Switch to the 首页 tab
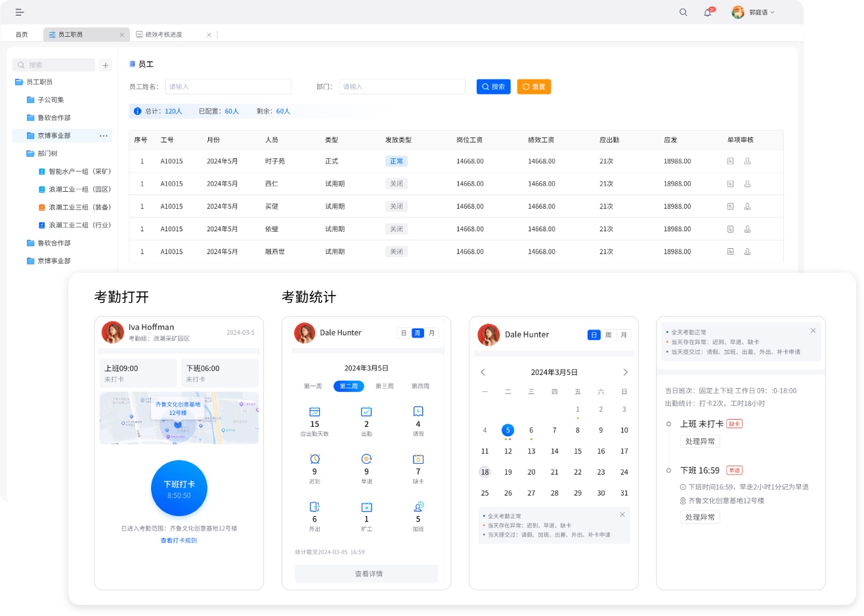Image resolution: width=864 pixels, height=616 pixels. click(22, 35)
